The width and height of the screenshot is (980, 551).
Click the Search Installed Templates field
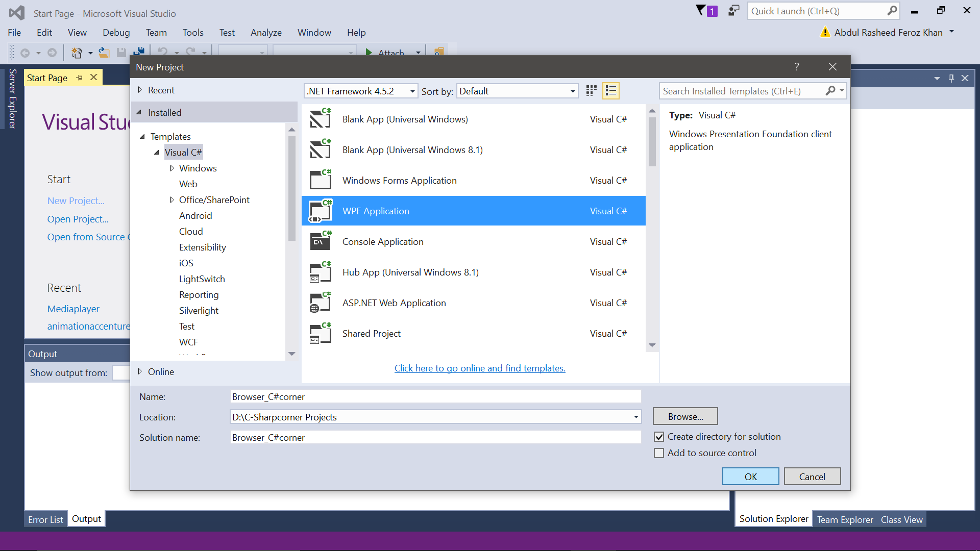pos(743,91)
